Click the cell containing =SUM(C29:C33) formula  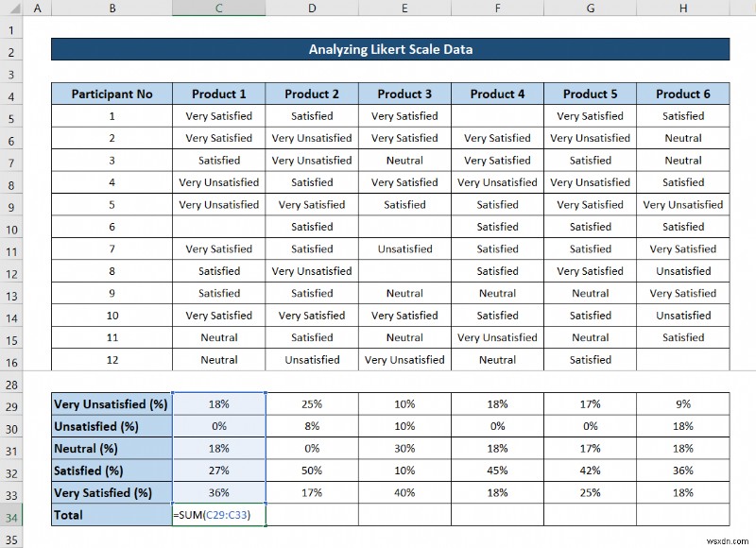pos(218,515)
